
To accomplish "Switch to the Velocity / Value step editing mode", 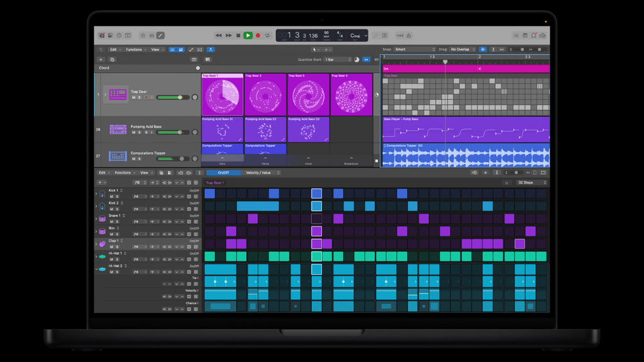I will (259, 172).
